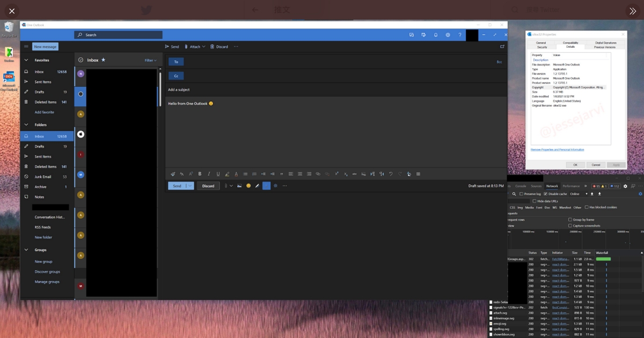The image size is (644, 338).
Task: Open the Junk Email folder
Action: [47, 177]
